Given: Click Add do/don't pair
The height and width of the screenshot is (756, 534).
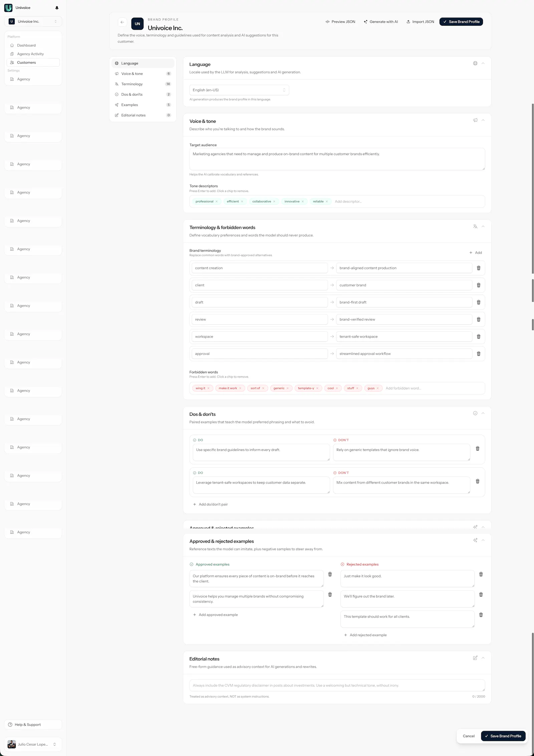Looking at the screenshot, I should [210, 504].
